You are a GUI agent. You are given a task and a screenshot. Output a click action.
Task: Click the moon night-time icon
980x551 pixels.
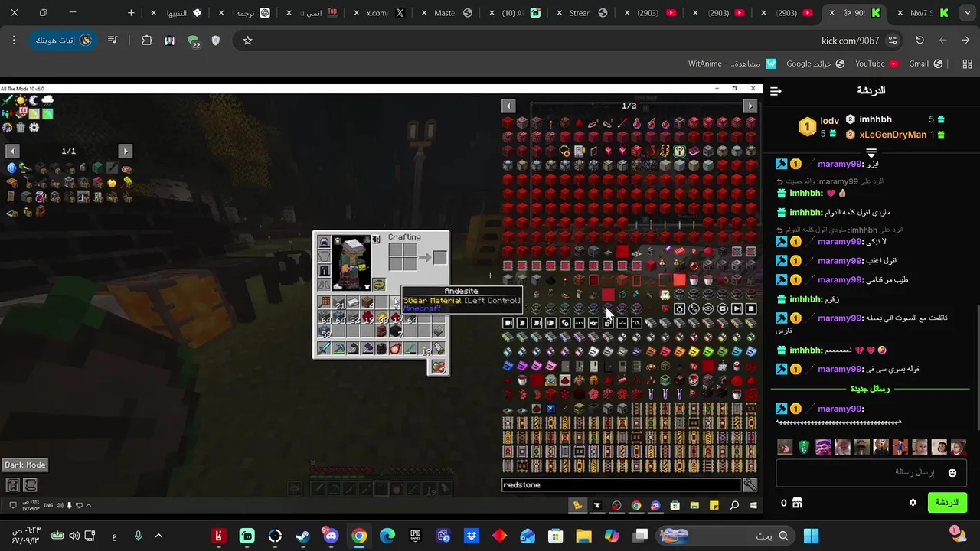point(34,100)
